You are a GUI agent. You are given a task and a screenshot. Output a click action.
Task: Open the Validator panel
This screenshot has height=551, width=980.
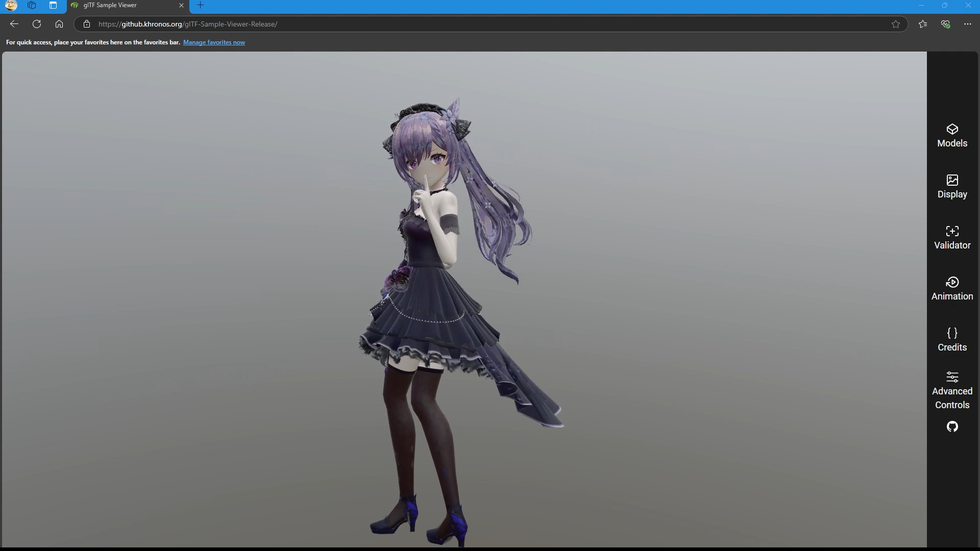click(952, 238)
